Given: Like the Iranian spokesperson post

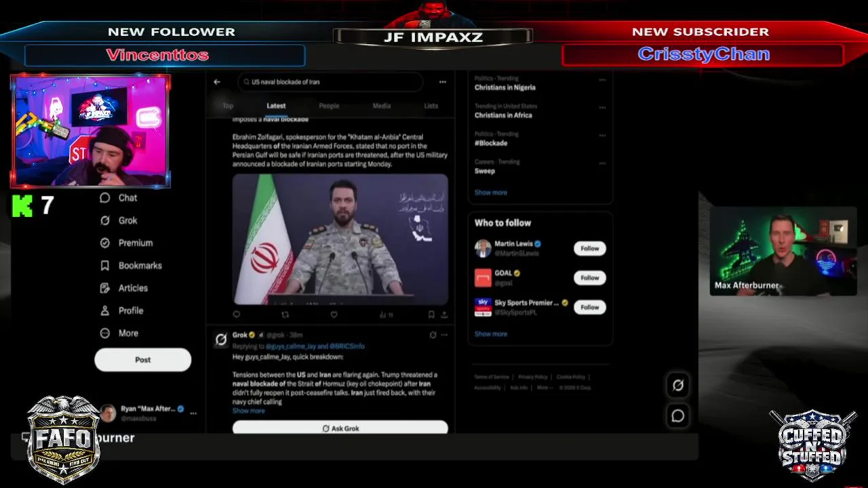Looking at the screenshot, I should click(x=334, y=314).
